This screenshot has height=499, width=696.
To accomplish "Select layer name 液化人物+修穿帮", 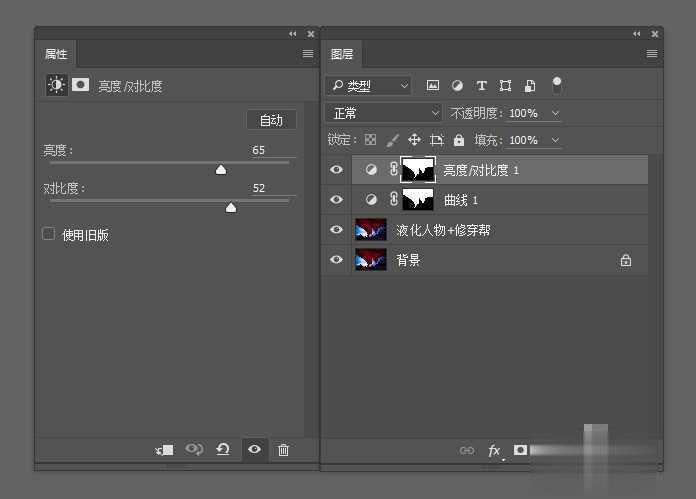I will 443,230.
